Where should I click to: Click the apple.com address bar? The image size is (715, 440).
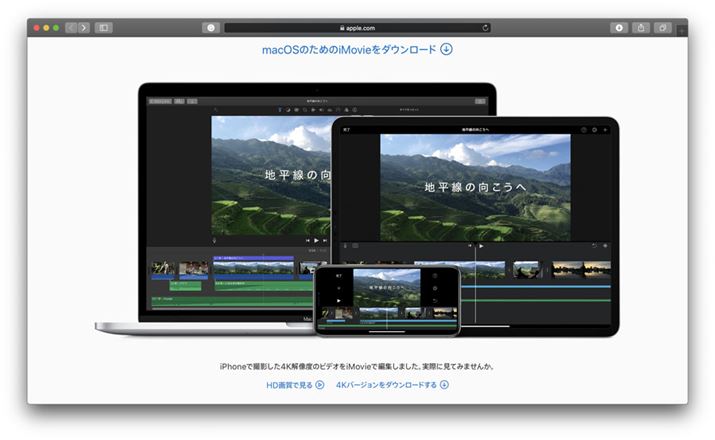pyautogui.click(x=358, y=28)
